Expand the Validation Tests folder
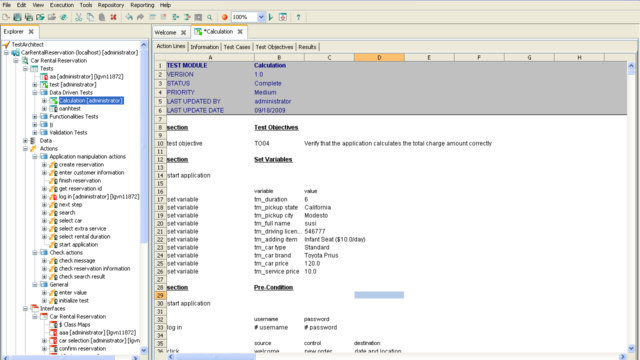Screen dimensions: 640x360 click(x=35, y=133)
